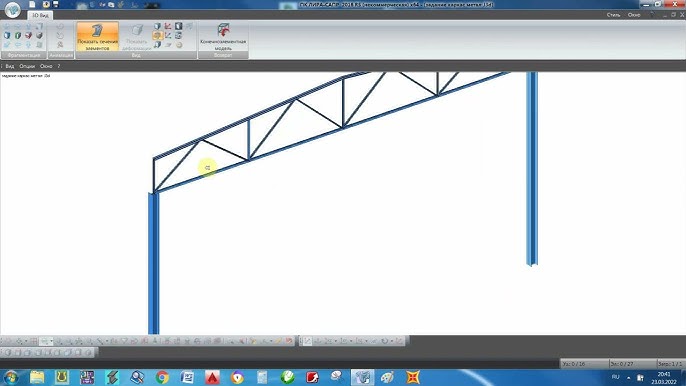Viewport: 686px width, 386px height.
Task: Click the person figure icon in Анимация group
Action: point(60,45)
